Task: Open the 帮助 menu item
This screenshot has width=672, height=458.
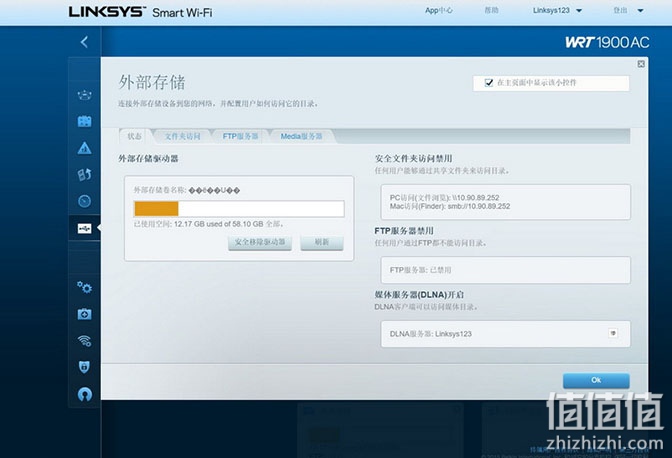Action: (x=491, y=10)
